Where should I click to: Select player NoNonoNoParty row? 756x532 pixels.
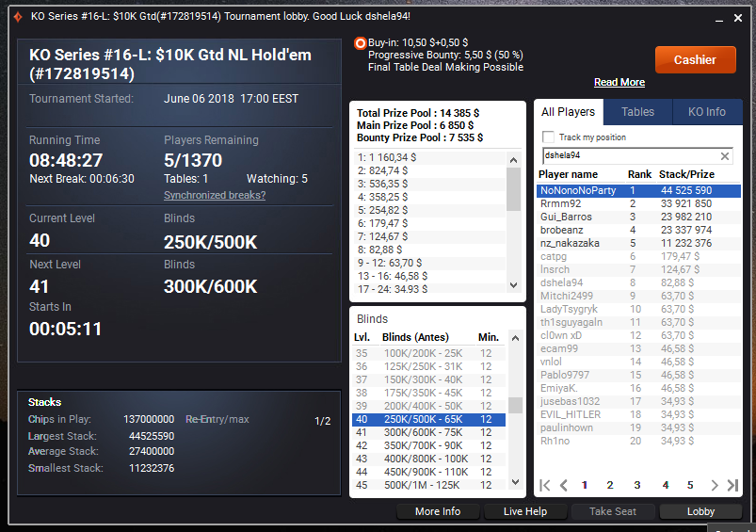pos(638,190)
